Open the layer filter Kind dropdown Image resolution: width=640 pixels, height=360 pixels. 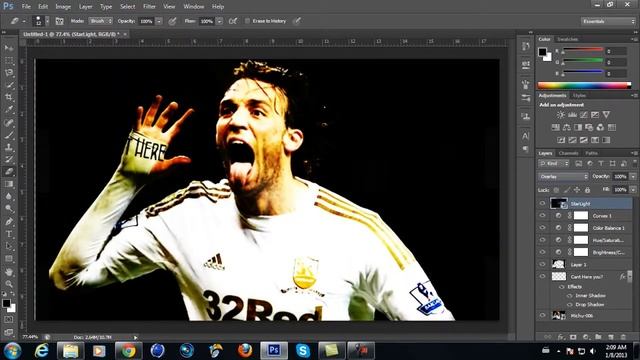(553, 164)
